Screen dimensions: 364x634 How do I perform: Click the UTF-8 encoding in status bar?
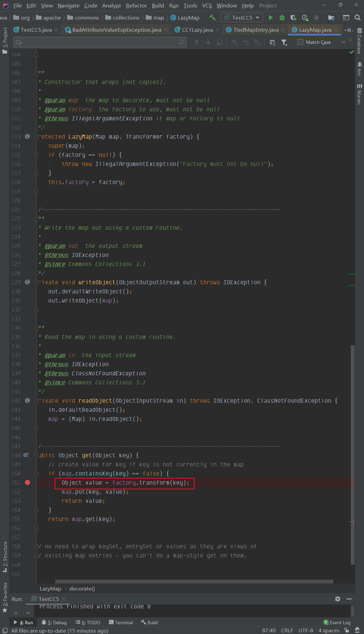[x=306, y=630]
